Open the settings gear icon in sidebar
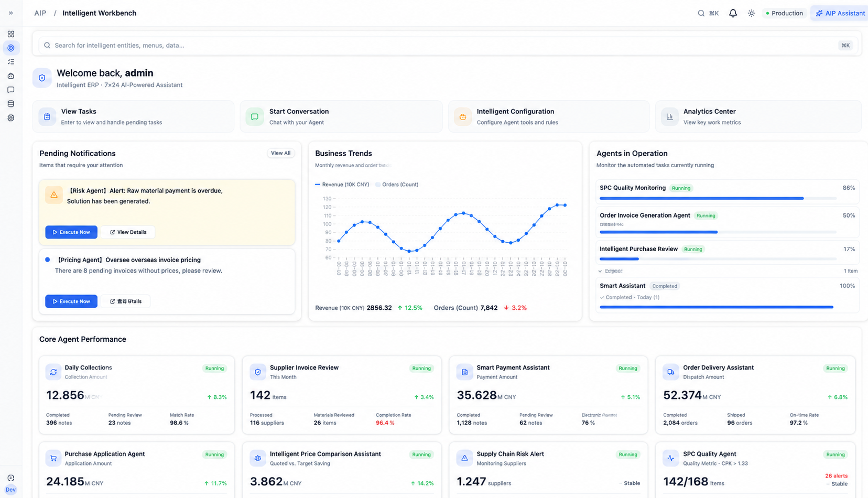 [11, 118]
